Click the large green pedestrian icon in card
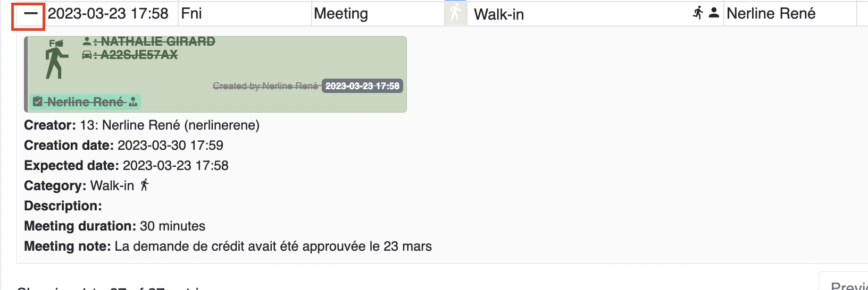This screenshot has width=868, height=290. tap(56, 63)
